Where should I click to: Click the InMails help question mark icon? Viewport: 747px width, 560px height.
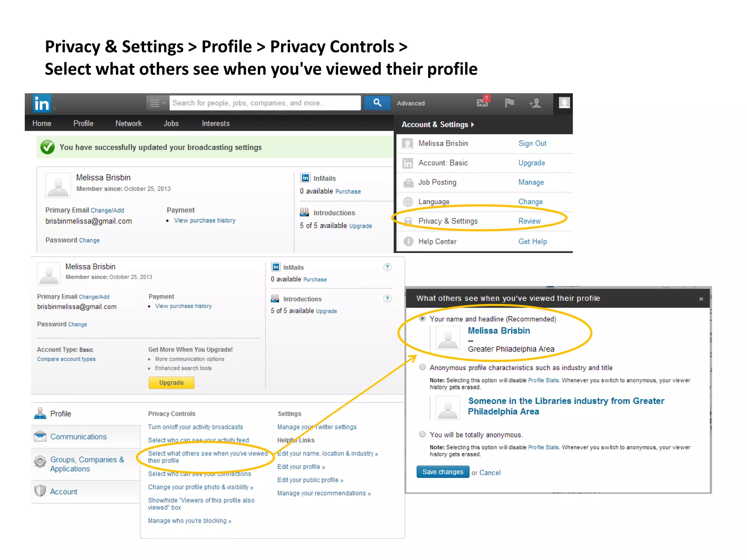387,267
